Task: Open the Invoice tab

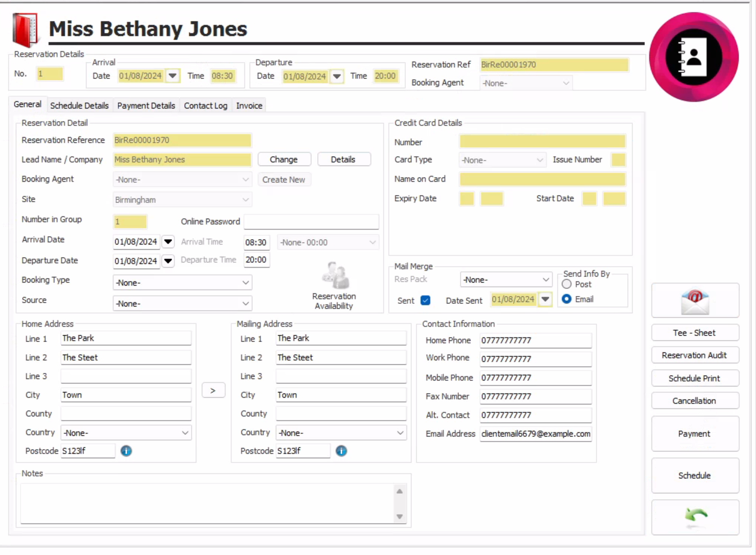Action: point(249,106)
